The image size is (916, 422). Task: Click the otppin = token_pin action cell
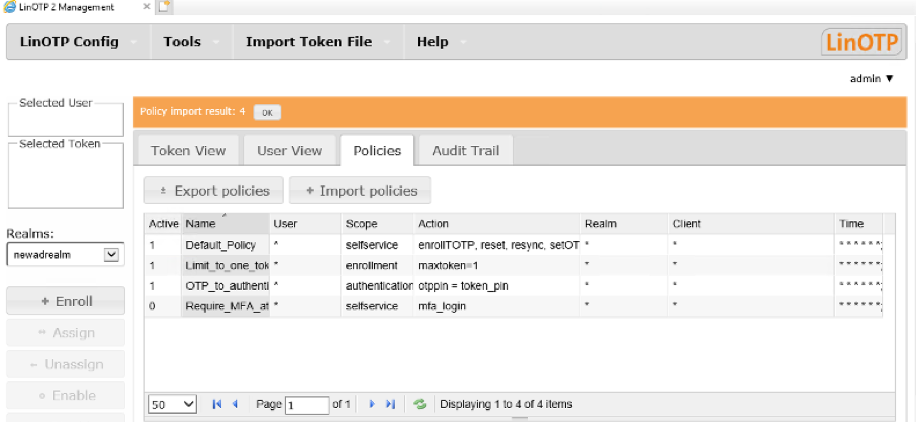tap(497, 286)
